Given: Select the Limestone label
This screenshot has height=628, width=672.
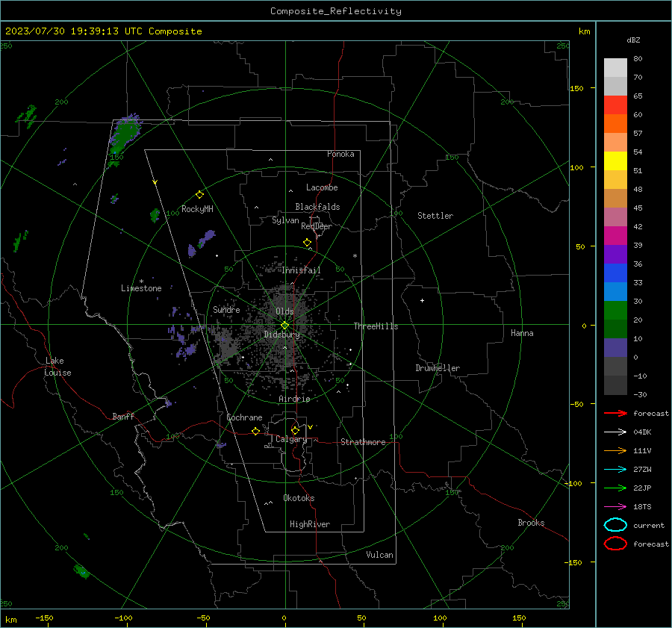Looking at the screenshot, I should click(x=141, y=288).
